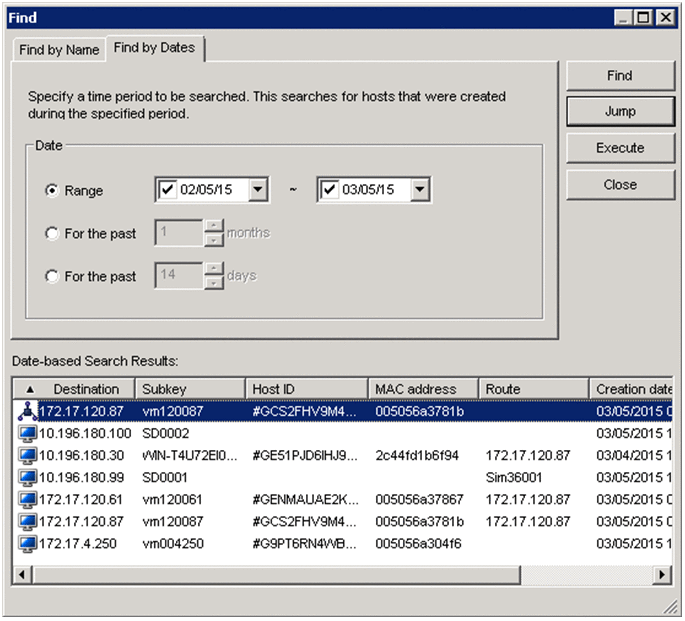Sort results by MAC address column header
This screenshot has width=685, height=621.
(416, 389)
